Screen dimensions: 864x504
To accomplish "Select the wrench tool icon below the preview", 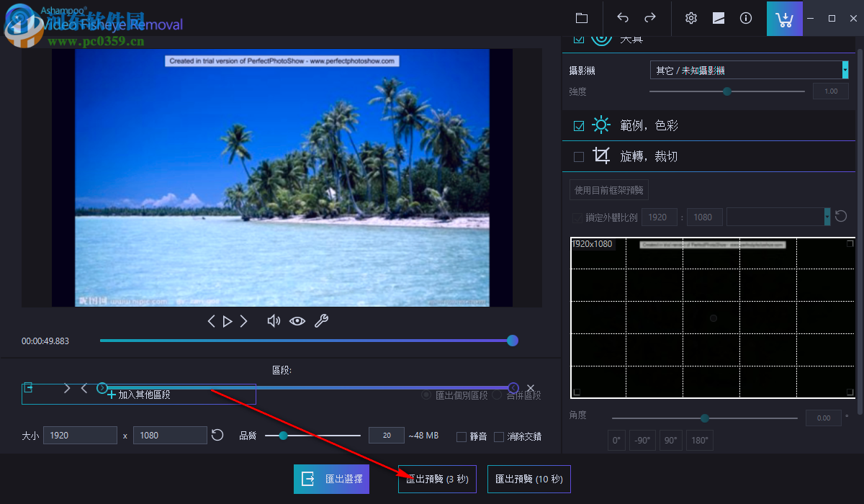I will 321,320.
